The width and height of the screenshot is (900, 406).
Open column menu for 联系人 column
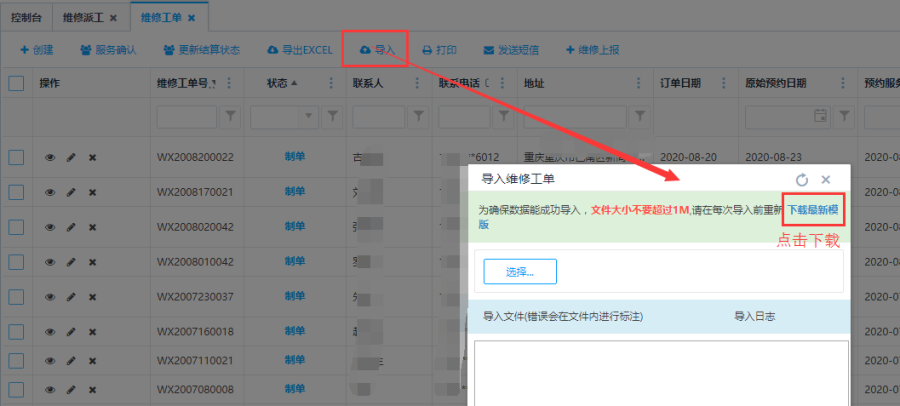(419, 83)
